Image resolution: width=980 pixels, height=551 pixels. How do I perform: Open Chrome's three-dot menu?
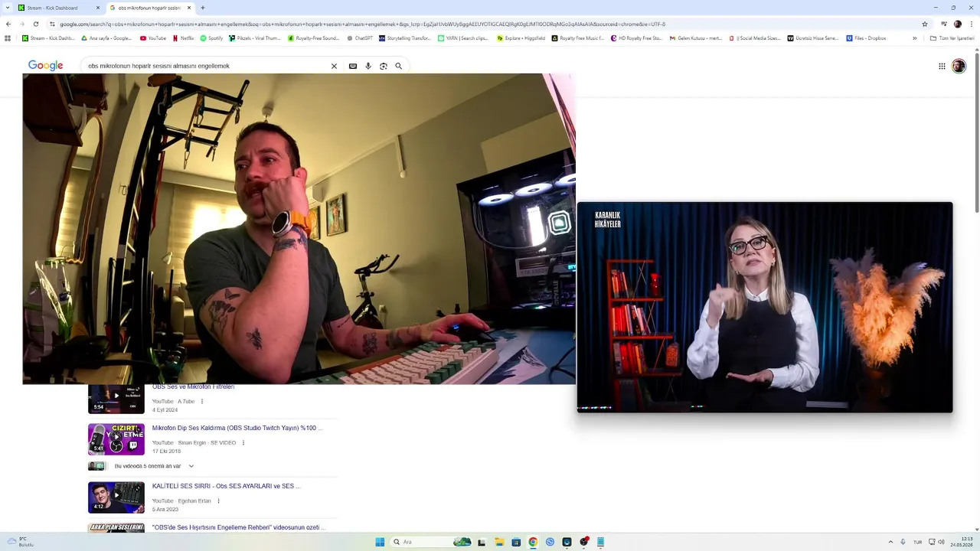click(x=972, y=24)
